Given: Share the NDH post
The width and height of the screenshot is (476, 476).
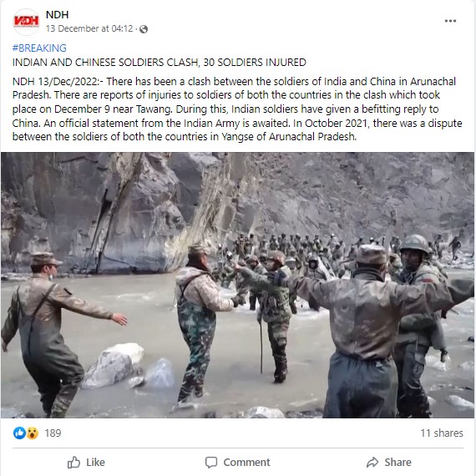Looking at the screenshot, I should [389, 462].
